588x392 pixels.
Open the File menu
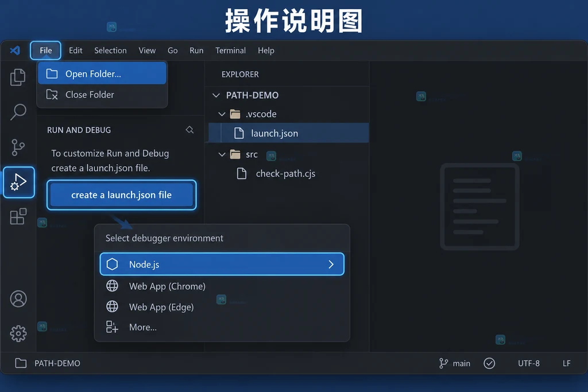[x=46, y=50]
